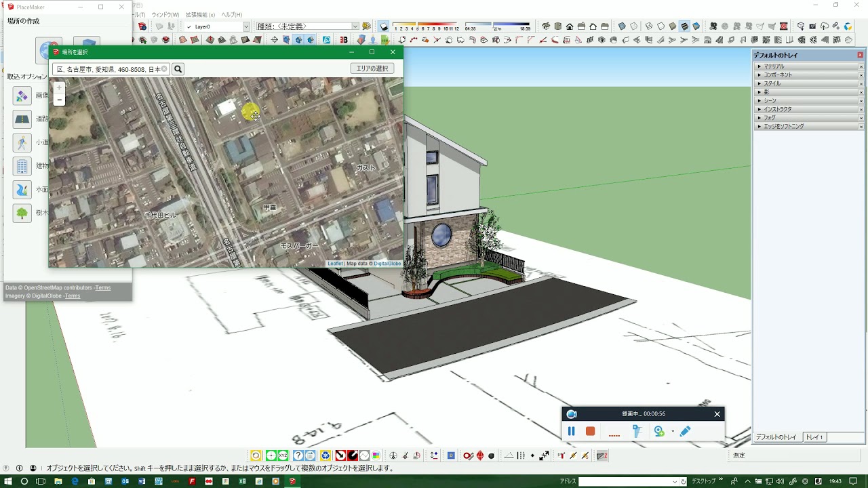The height and width of the screenshot is (488, 868).
Task: Click the recorder pen annotation icon
Action: click(685, 431)
